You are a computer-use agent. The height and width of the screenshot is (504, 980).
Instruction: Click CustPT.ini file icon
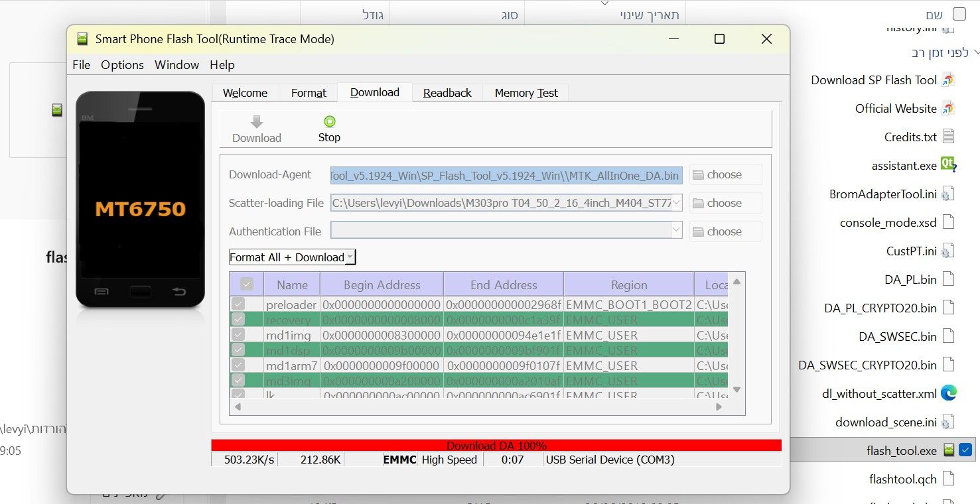point(948,251)
